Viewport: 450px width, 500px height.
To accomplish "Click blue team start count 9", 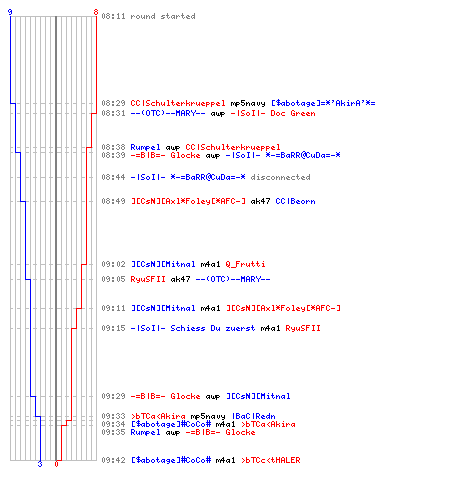I will coord(10,12).
